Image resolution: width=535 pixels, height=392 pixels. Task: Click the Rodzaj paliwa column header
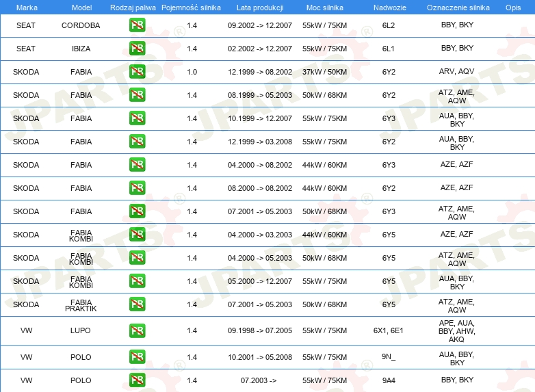133,8
